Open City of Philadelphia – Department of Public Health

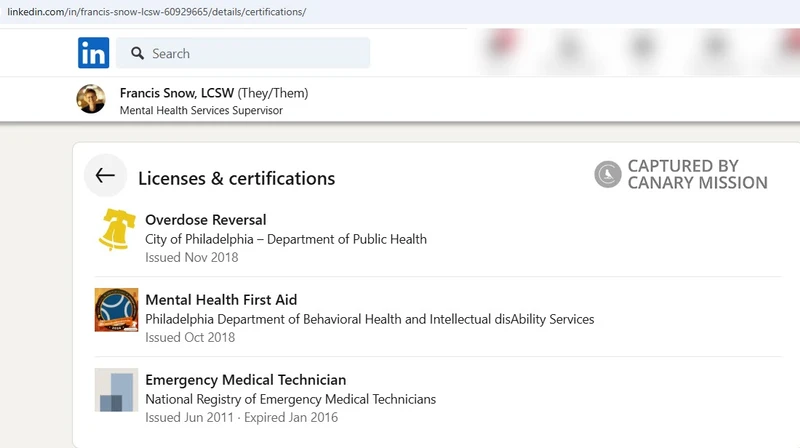coord(286,239)
